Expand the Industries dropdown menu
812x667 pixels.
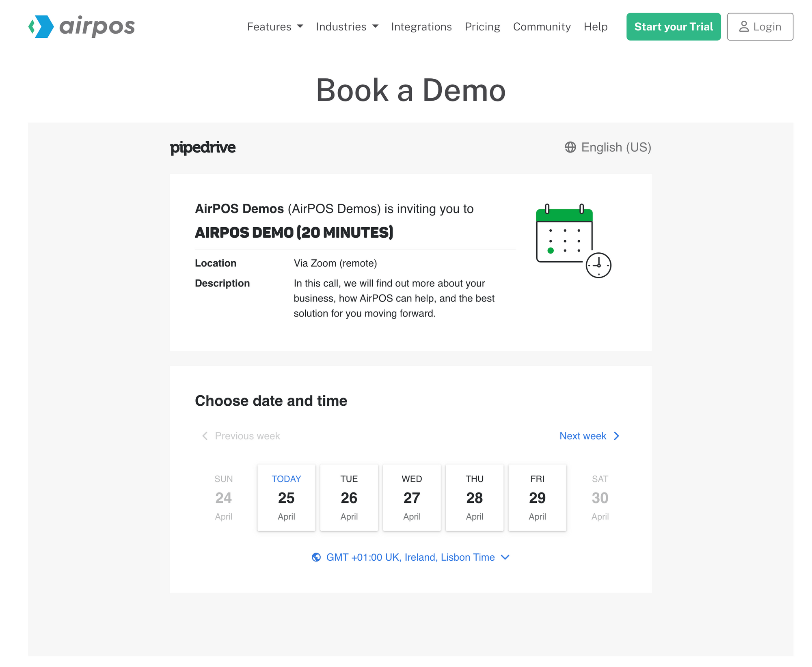click(347, 27)
